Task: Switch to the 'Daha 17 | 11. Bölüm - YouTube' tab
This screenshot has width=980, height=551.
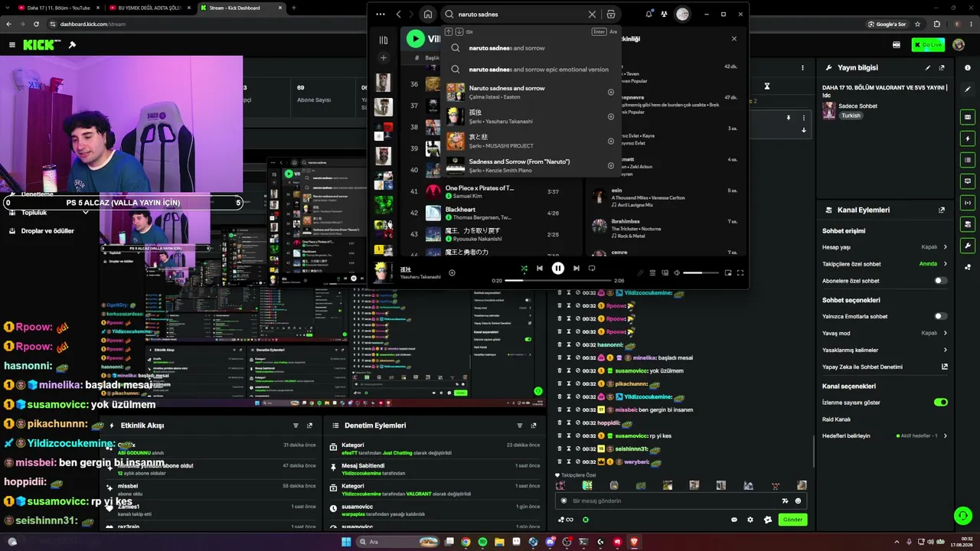Action: (59, 8)
